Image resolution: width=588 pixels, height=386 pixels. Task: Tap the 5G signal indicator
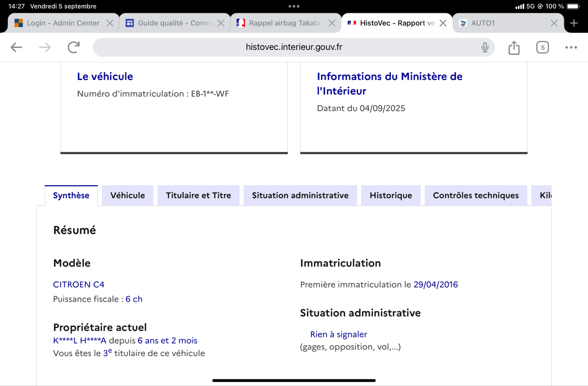tap(524, 6)
